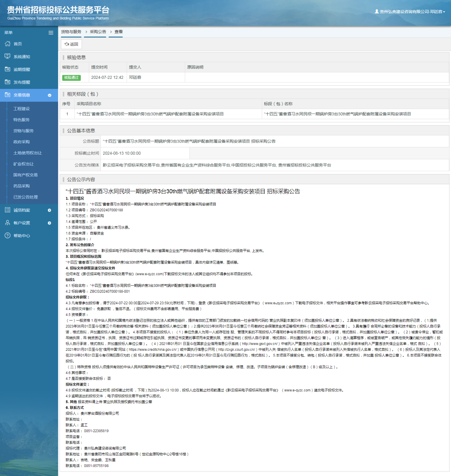The image size is (451, 476).
Task: Click the 返回 back button
Action: (x=71, y=44)
